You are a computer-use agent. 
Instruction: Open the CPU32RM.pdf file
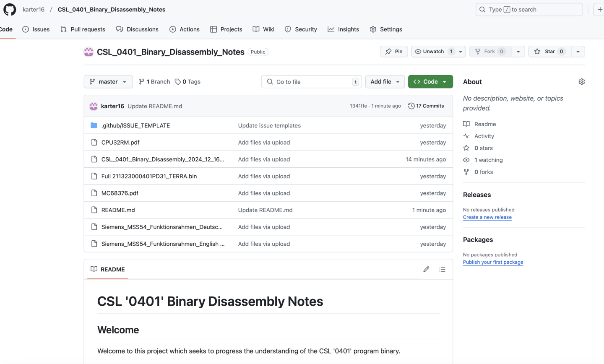click(120, 143)
